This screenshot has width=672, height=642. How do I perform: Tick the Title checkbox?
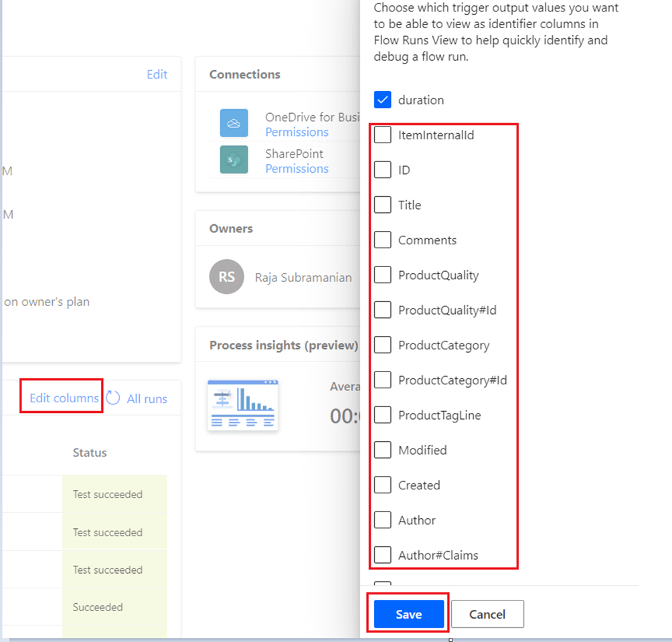coord(383,205)
